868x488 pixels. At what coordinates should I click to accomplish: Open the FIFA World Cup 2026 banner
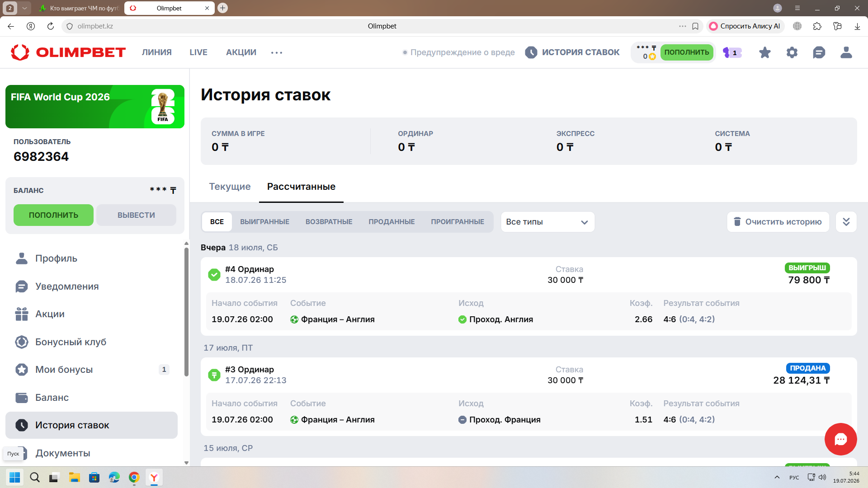click(95, 107)
